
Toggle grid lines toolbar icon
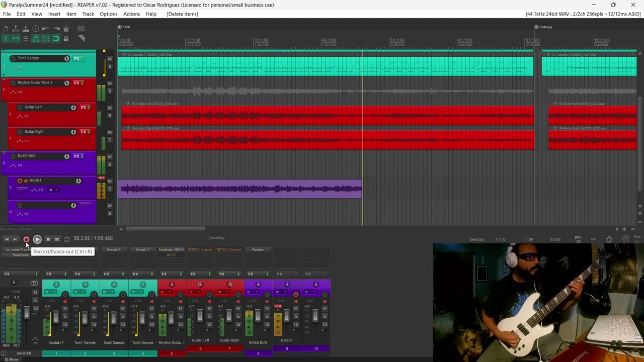pos(46,39)
